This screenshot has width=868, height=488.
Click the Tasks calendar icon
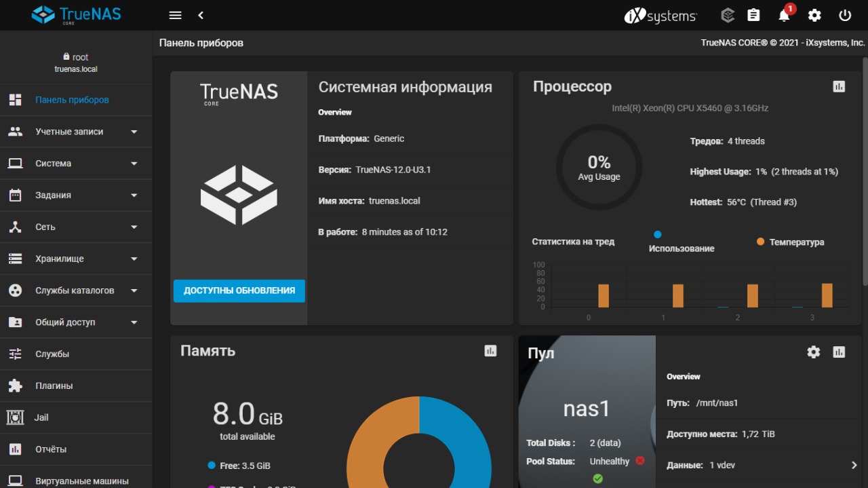coord(15,195)
